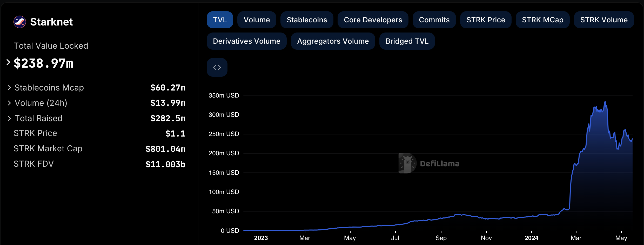The image size is (644, 245).
Task: Enable the STRK MCap chart series
Action: 543,20
